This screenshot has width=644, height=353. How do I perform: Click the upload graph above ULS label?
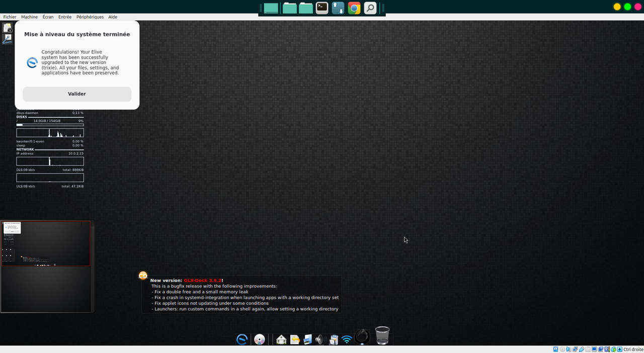[x=50, y=178]
